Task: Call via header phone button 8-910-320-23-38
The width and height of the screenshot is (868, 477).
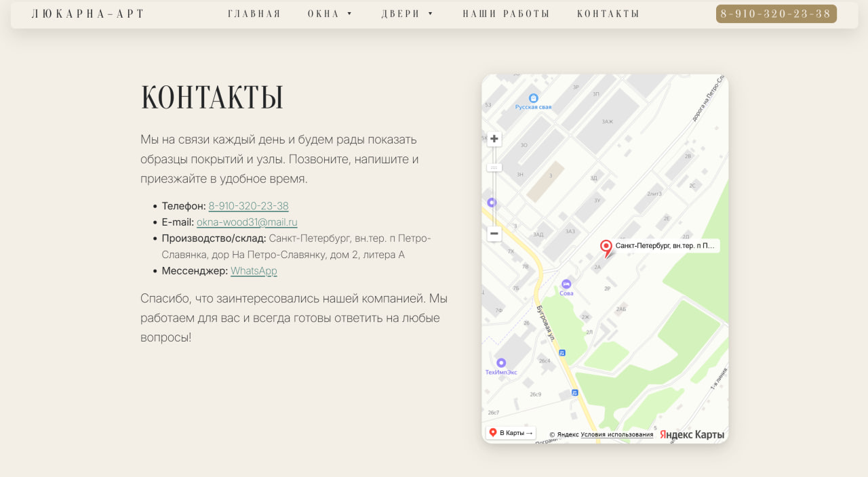Action: point(776,14)
